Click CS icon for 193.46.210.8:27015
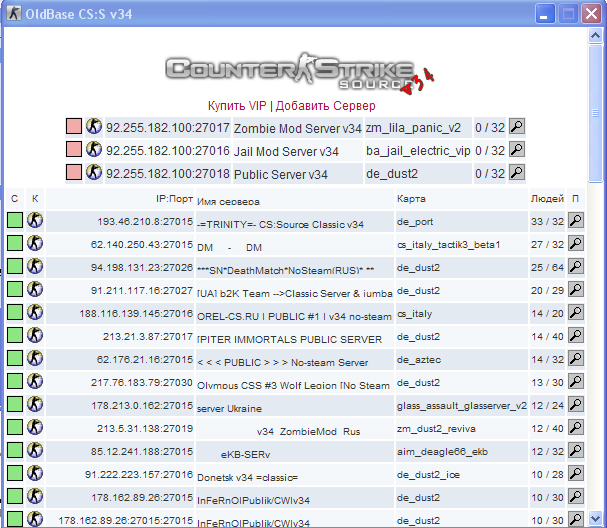This screenshot has height=528, width=607. [35, 221]
